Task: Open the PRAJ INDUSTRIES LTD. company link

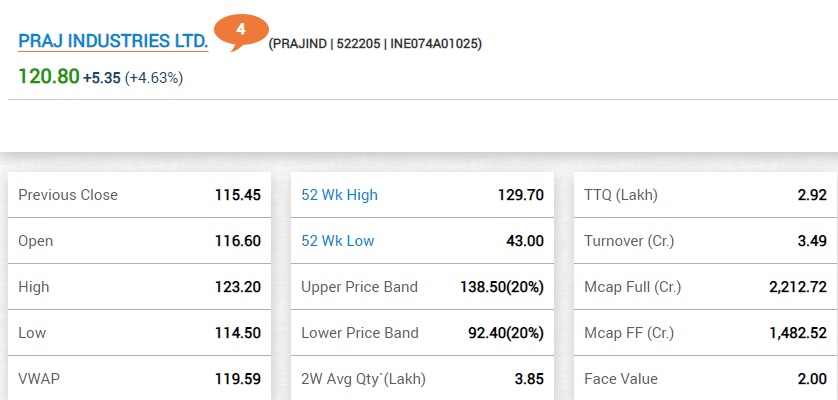Action: 113,41
